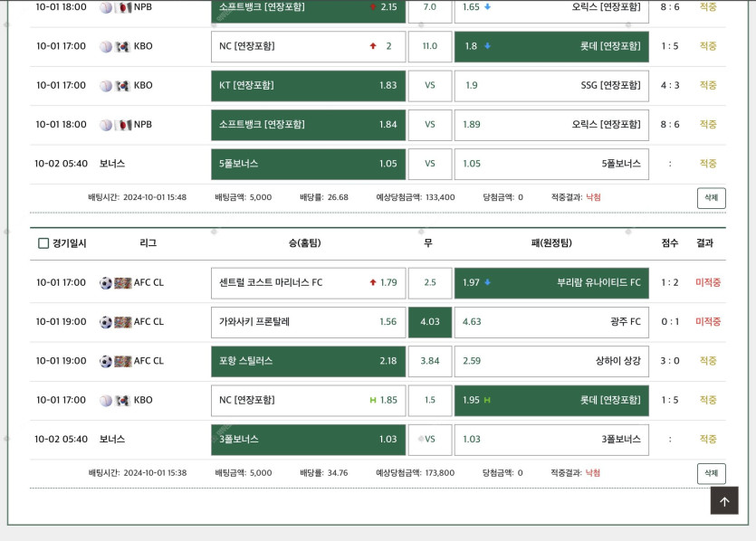The height and width of the screenshot is (541, 756).
Task: Select the SSG [연장포함] 1.9 cell
Action: click(551, 86)
